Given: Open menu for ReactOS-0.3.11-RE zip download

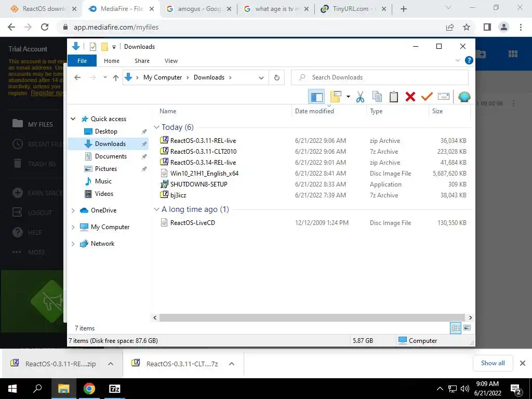Looking at the screenshot, I should [111, 364].
